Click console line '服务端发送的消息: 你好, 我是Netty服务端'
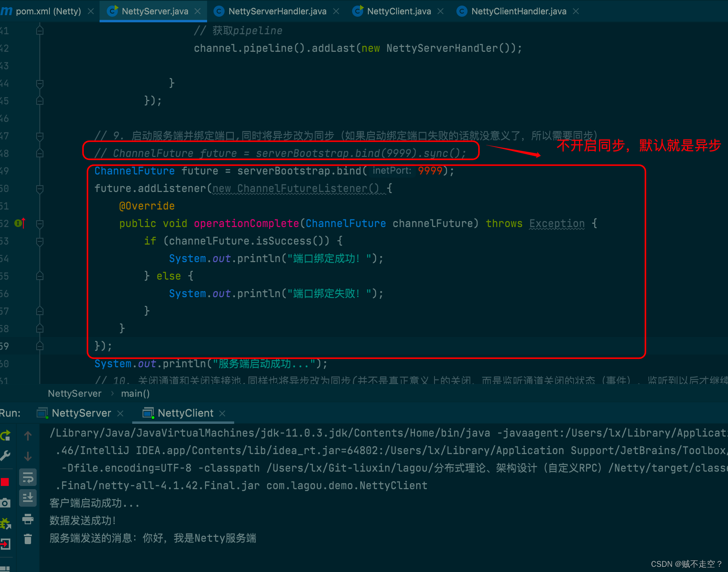The image size is (728, 572). [153, 538]
